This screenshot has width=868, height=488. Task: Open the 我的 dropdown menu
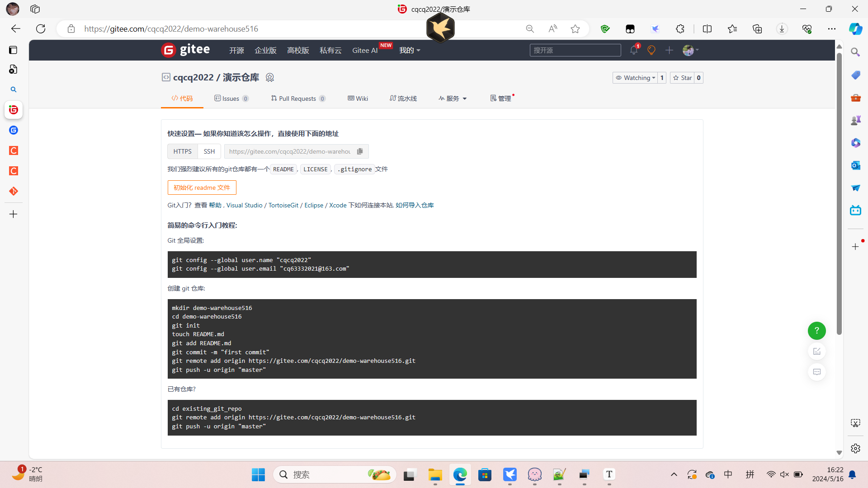[410, 50]
